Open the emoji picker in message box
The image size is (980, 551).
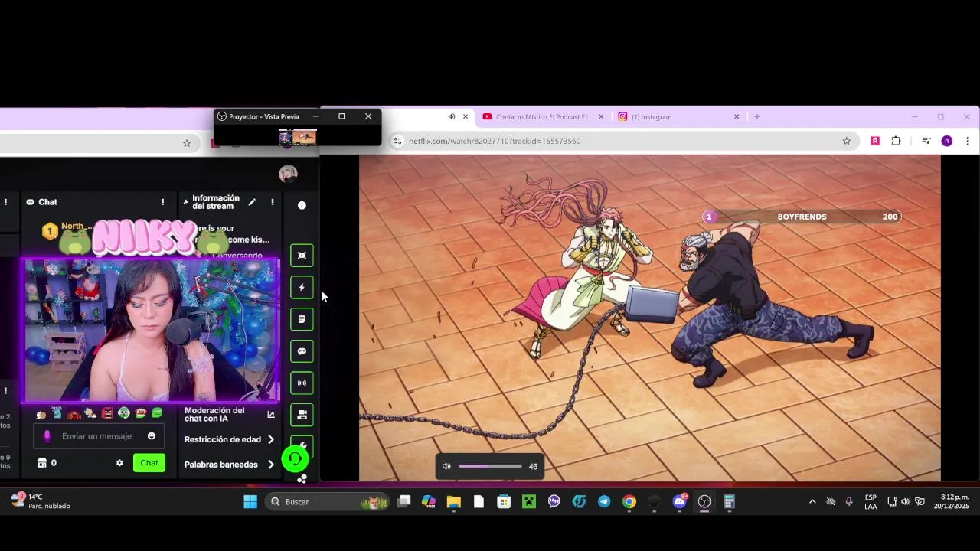click(x=152, y=436)
